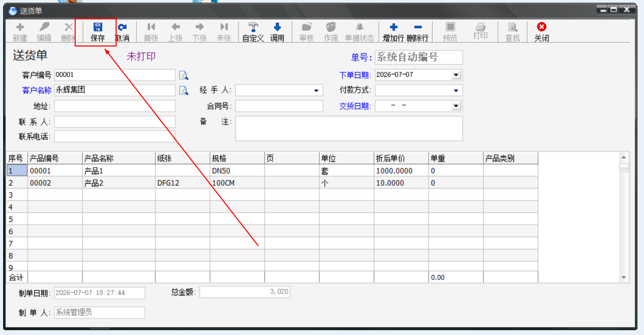Click the red 关闭 (Close) toolbar icon
Image resolution: width=644 pixels, height=335 pixels.
[x=542, y=32]
